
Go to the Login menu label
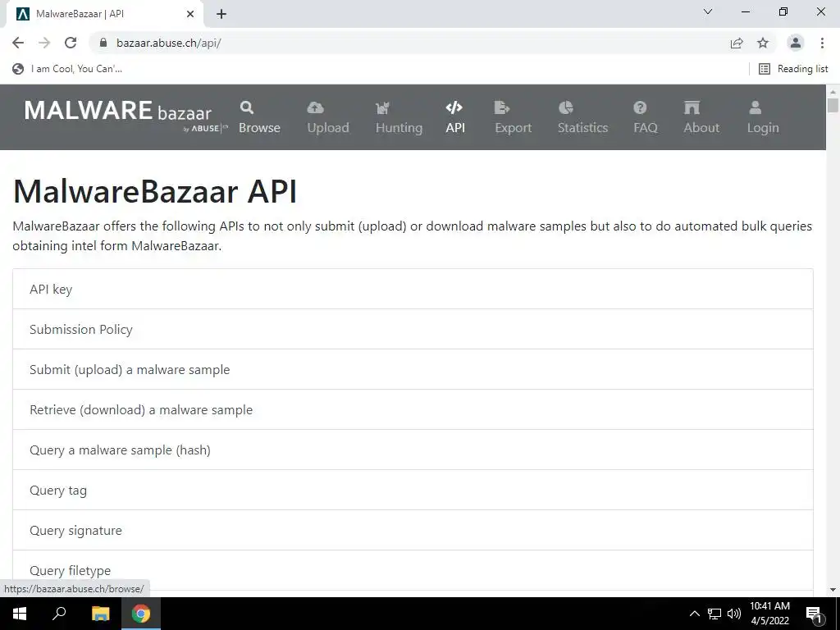pos(763,128)
